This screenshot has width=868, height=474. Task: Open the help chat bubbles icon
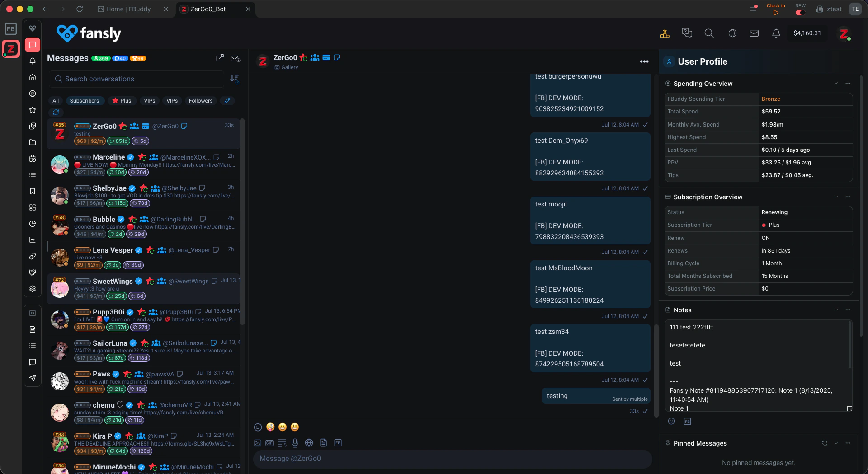[x=687, y=33]
